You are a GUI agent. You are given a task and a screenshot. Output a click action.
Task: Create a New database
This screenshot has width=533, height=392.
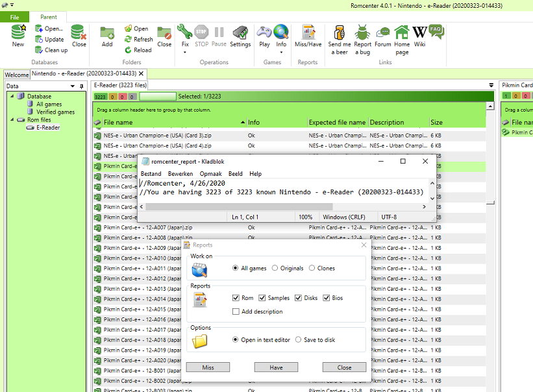tap(18, 36)
